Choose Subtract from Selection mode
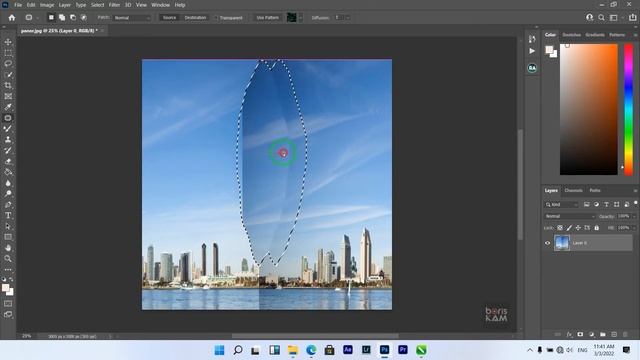This screenshot has width=640, height=360. [x=73, y=18]
